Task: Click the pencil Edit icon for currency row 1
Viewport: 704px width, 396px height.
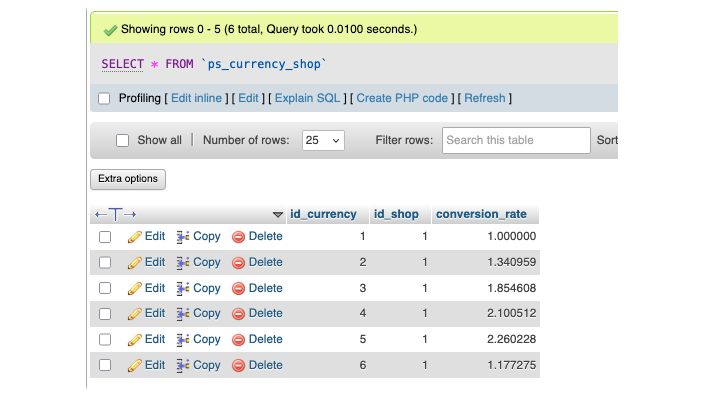Action: tap(135, 237)
